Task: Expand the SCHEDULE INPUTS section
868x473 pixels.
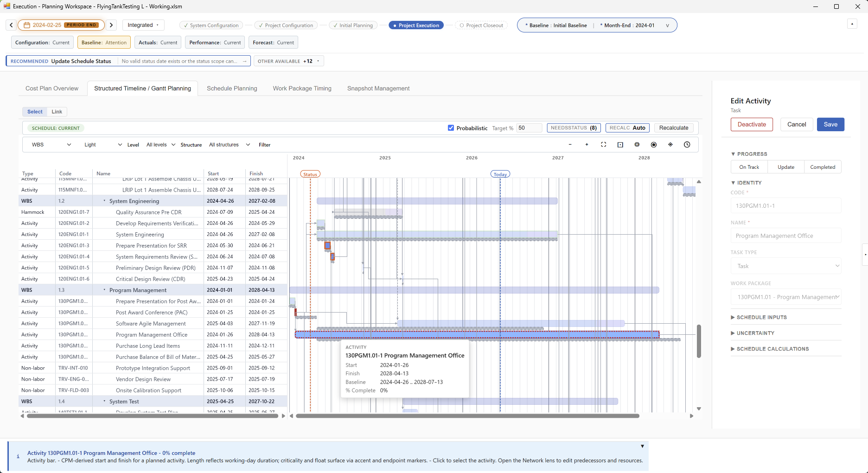Action: [759, 317]
